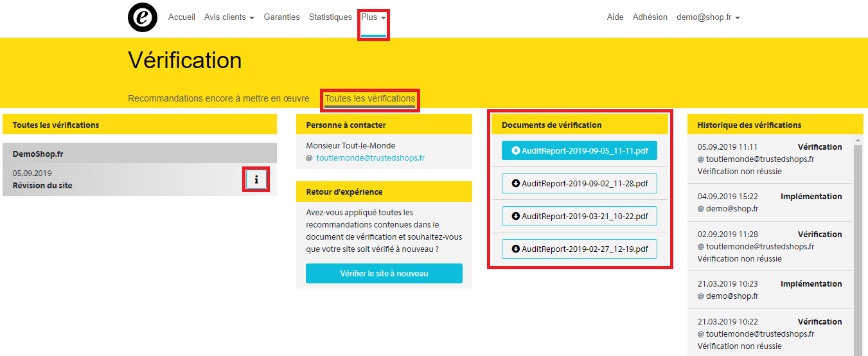Switch to Recommandations encore à mettre en œuvre tab
Image resolution: width=868 pixels, height=356 pixels.
pos(218,98)
